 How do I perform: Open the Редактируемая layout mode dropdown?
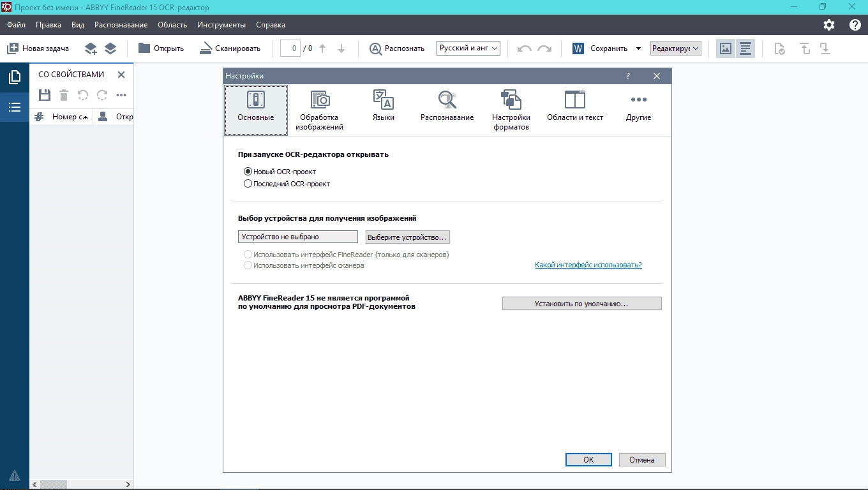676,48
